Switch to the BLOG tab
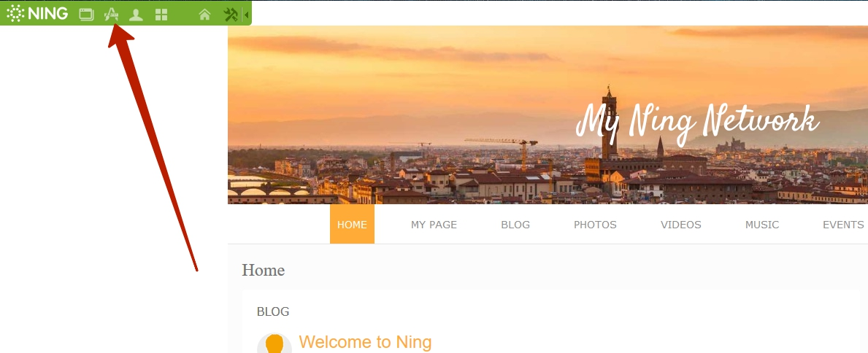Viewport: 868px width, 353px height. [515, 225]
